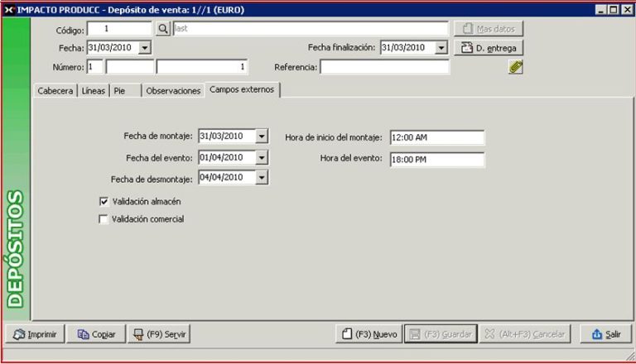Image resolution: width=636 pixels, height=364 pixels.
Task: Open the Fecha dropdown calendar
Action: [145, 48]
